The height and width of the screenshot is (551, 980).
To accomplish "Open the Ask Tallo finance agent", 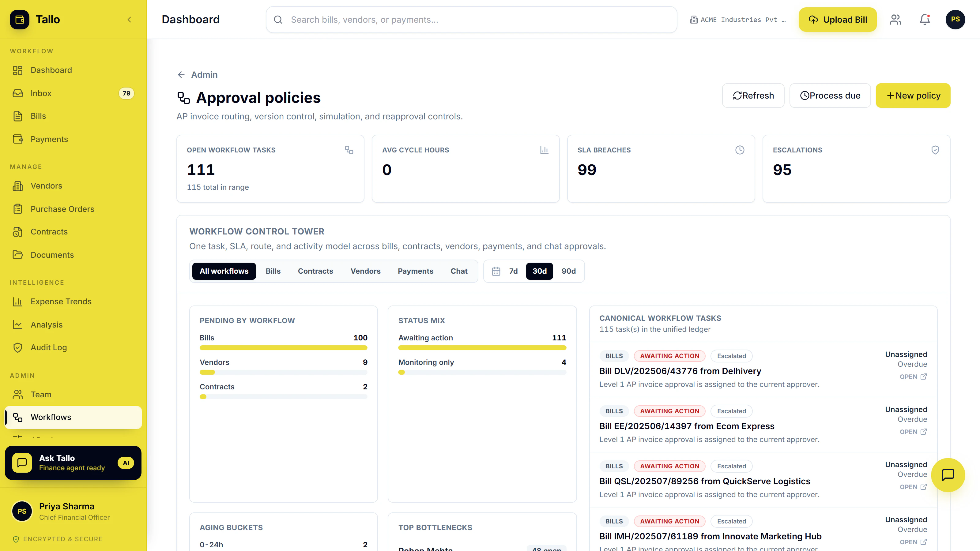I will pyautogui.click(x=73, y=463).
